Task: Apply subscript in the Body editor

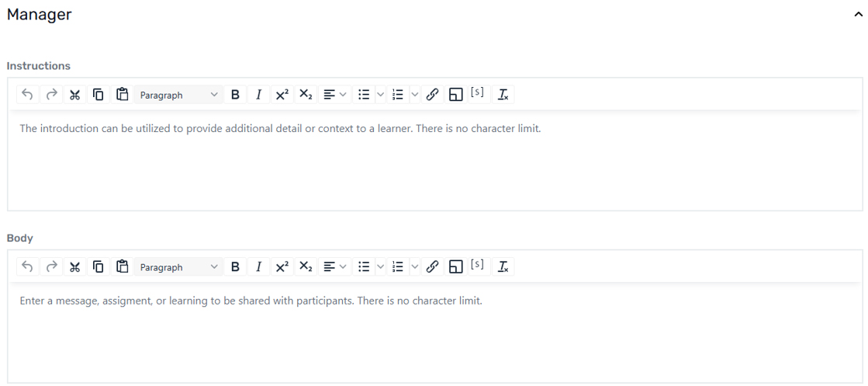Action: [x=306, y=267]
